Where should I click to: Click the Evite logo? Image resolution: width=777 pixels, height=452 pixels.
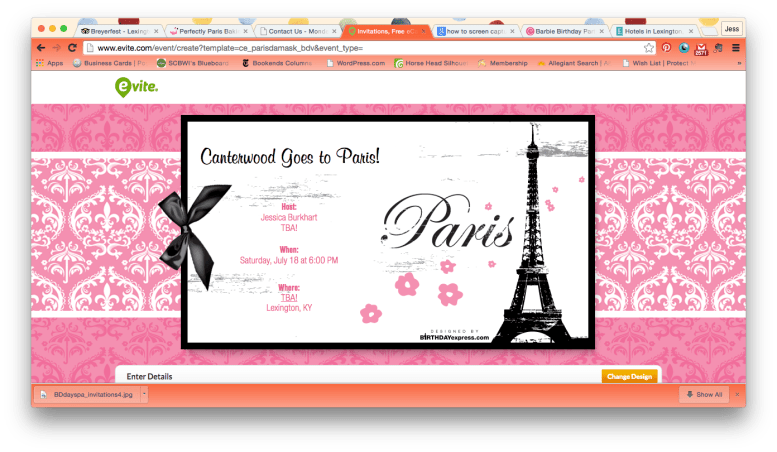click(136, 87)
